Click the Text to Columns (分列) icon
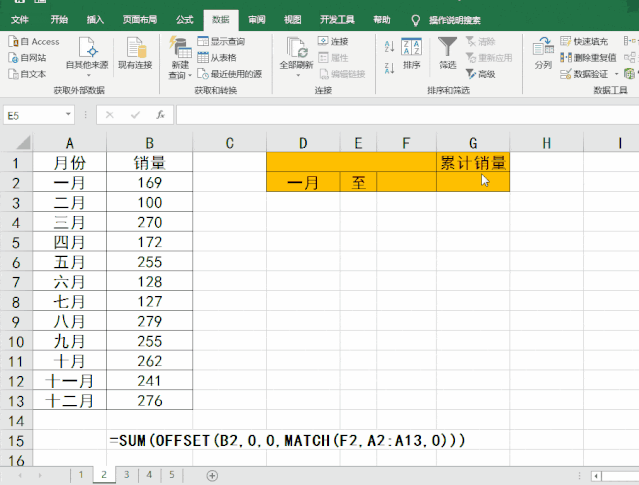The height and width of the screenshot is (485, 639). [x=543, y=52]
